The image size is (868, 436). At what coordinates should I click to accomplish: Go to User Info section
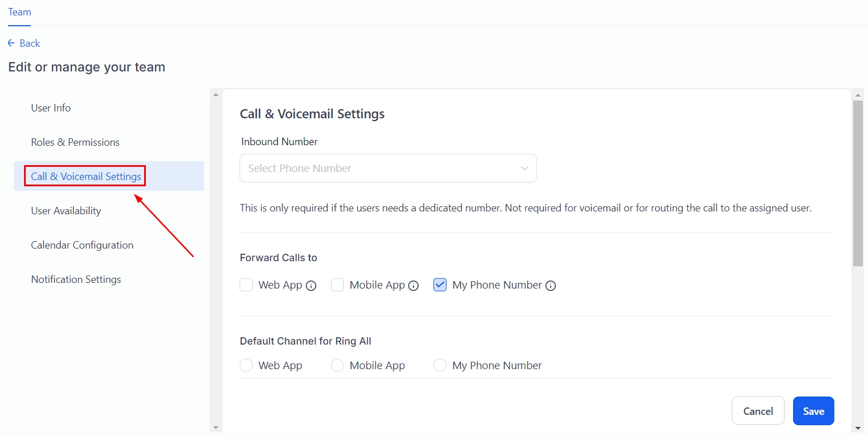coord(51,108)
